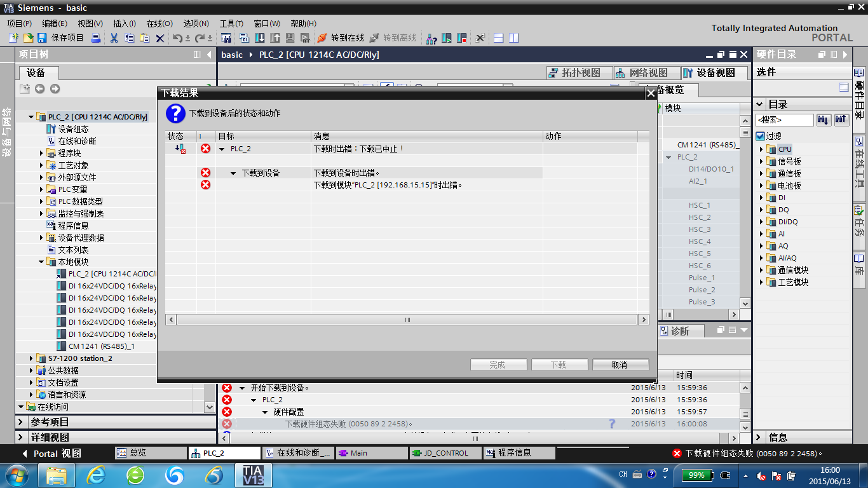Click the volume icon in system tray
868x488 pixels.
tap(761, 475)
